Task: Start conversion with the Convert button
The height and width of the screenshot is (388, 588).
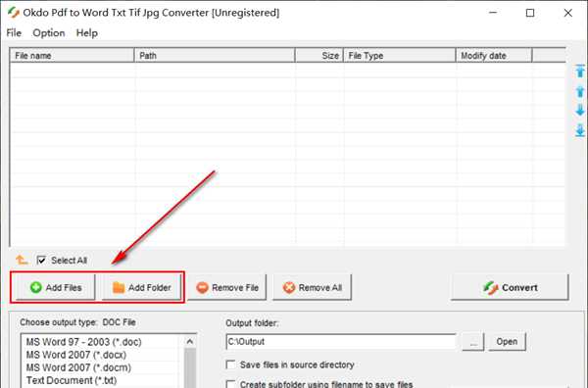Action: coord(510,287)
